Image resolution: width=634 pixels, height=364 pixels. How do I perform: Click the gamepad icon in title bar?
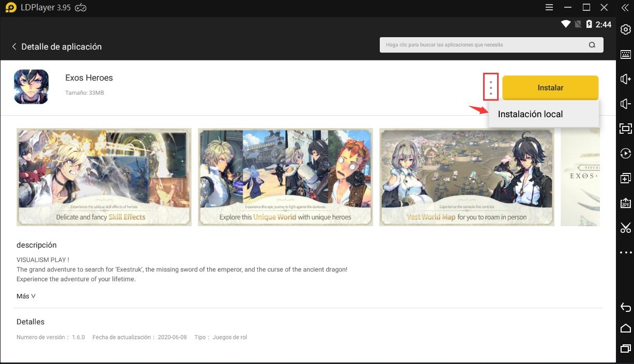[x=81, y=8]
